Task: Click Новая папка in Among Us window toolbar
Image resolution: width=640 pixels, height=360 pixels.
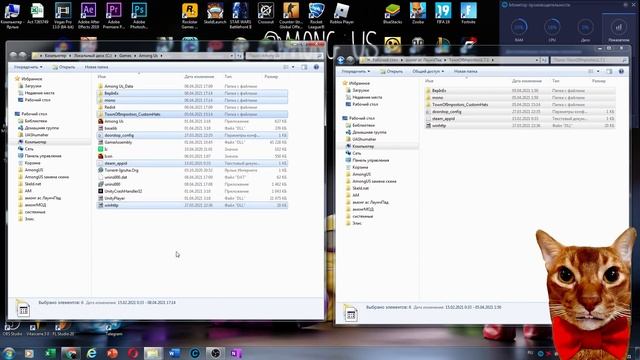Action: [96, 67]
